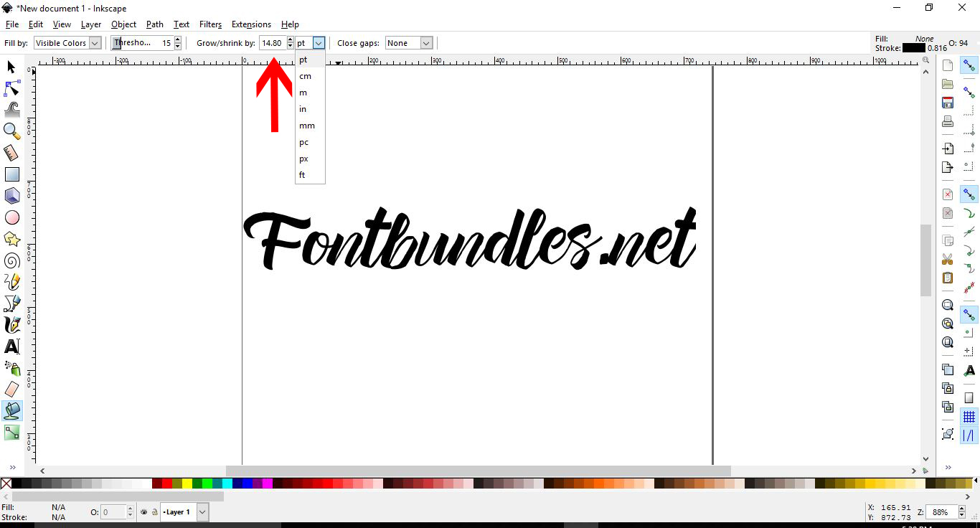Select the Selector arrow tool
Viewport: 980px width, 528px height.
pyautogui.click(x=11, y=67)
